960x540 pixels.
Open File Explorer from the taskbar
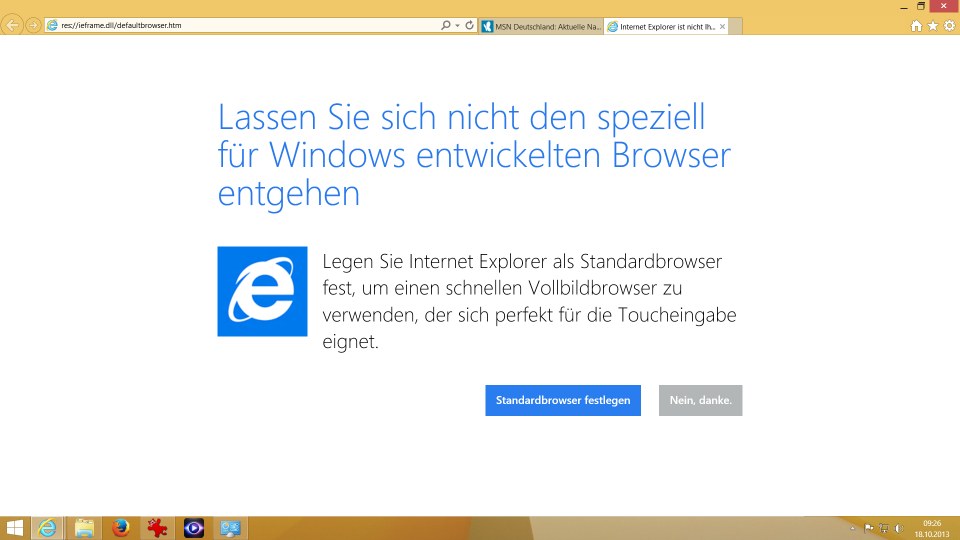point(84,528)
